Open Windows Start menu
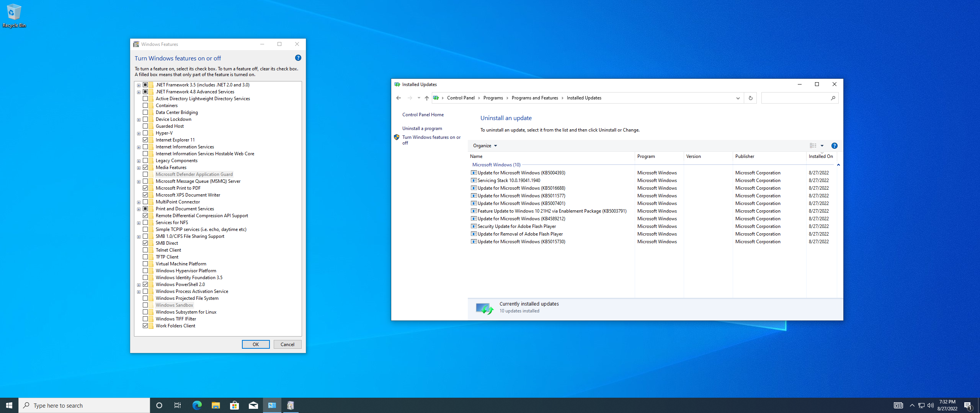Viewport: 980px width, 413px height. pyautogui.click(x=9, y=405)
